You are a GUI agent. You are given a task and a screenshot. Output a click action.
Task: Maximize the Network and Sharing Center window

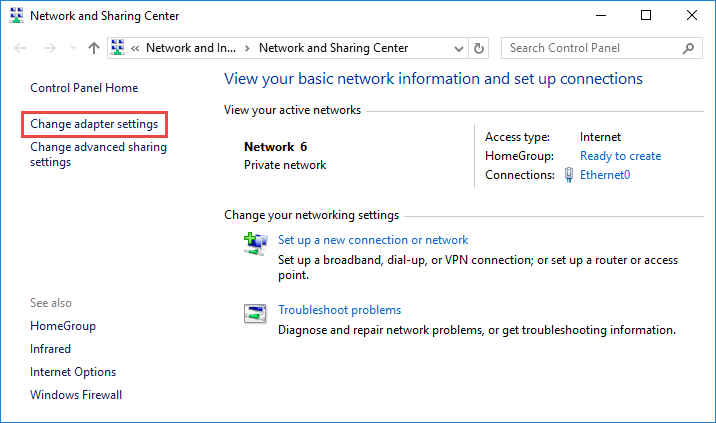tap(646, 16)
